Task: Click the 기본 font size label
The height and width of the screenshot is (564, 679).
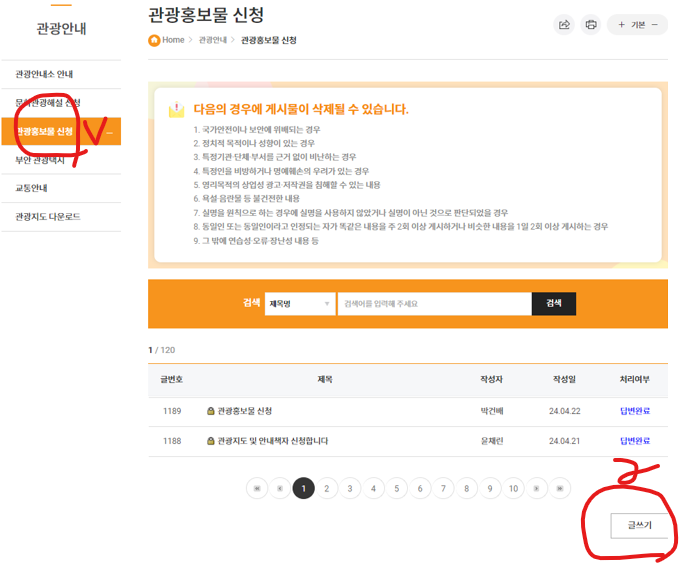Action: tap(638, 25)
